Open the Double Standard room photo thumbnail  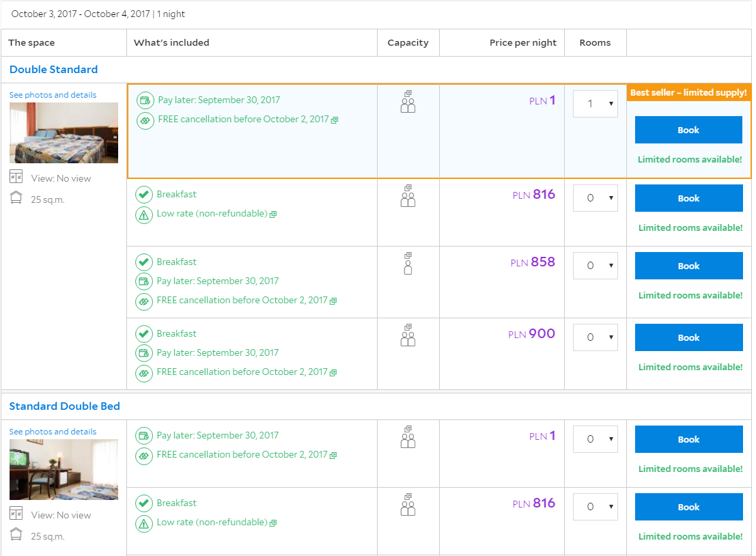click(x=64, y=133)
